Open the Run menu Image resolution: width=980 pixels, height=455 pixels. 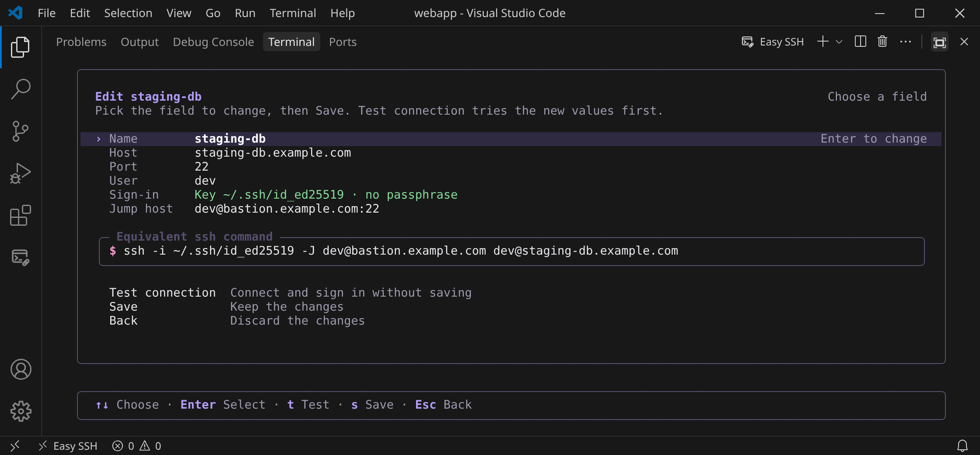pos(245,13)
